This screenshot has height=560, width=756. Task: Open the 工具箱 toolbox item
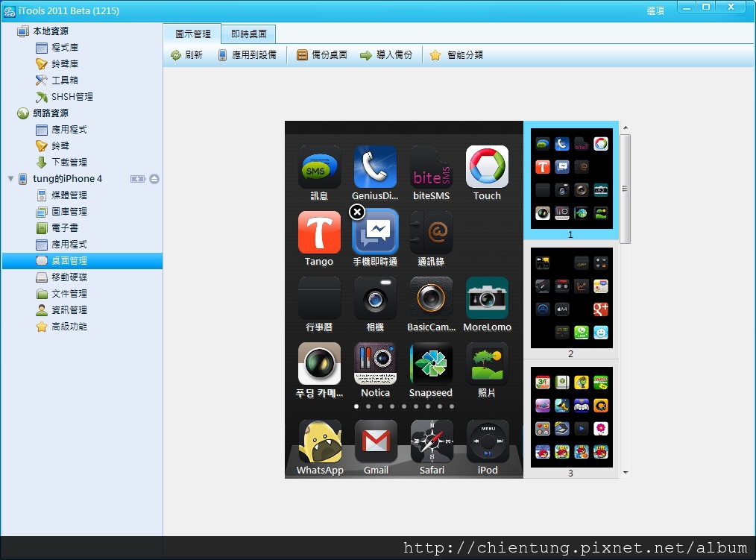coord(65,81)
